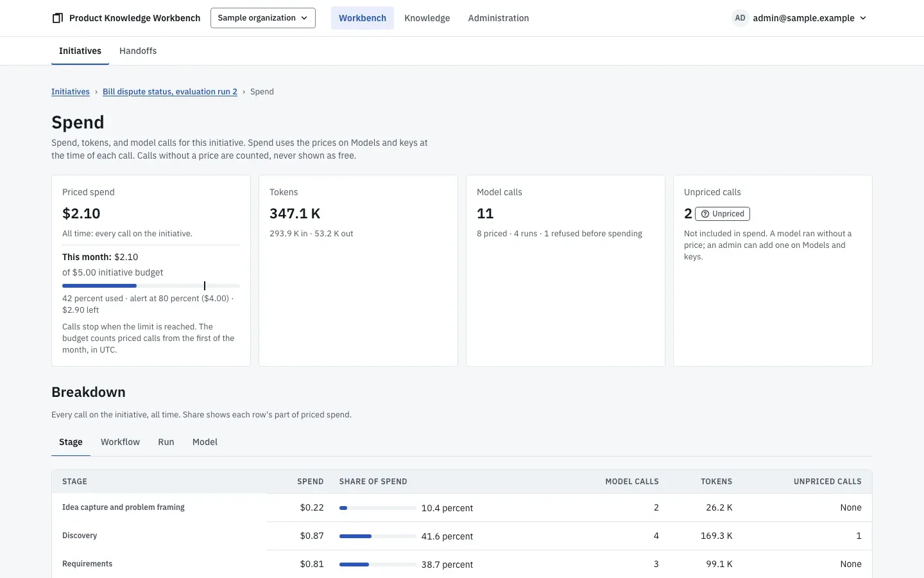
Task: Open the Administration section
Action: [499, 18]
